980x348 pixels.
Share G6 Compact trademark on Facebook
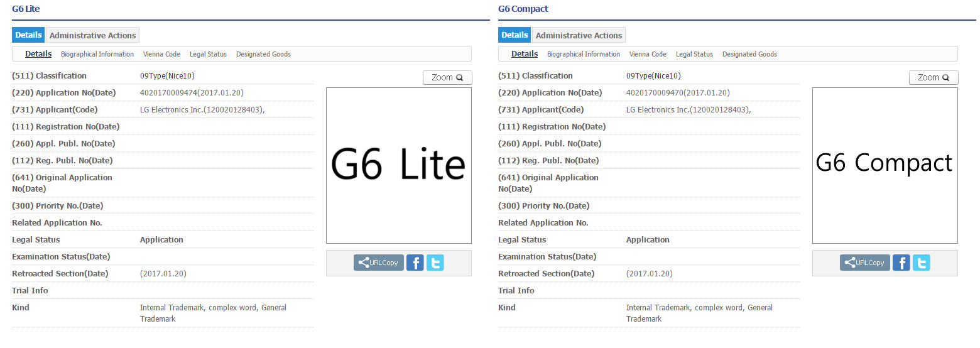click(x=901, y=263)
